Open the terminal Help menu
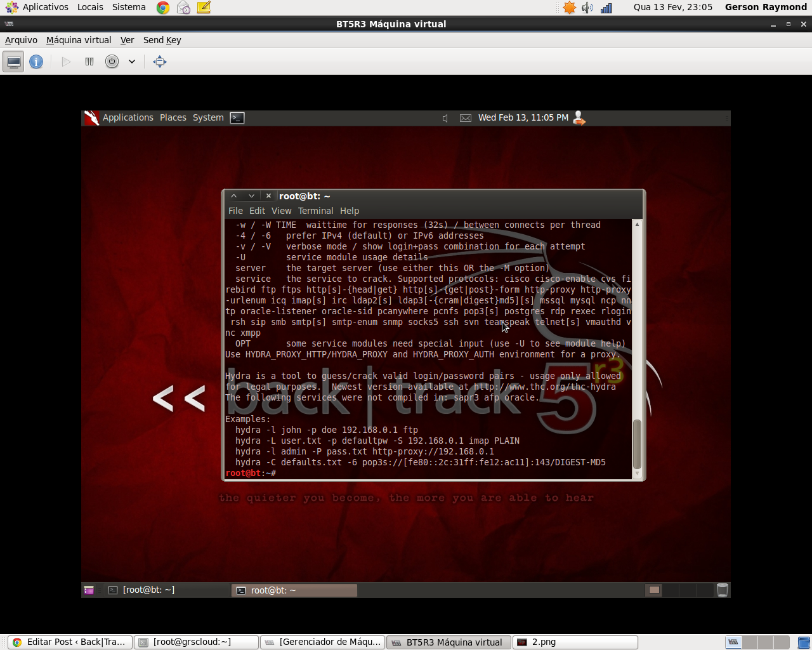The image size is (812, 650). 350,211
